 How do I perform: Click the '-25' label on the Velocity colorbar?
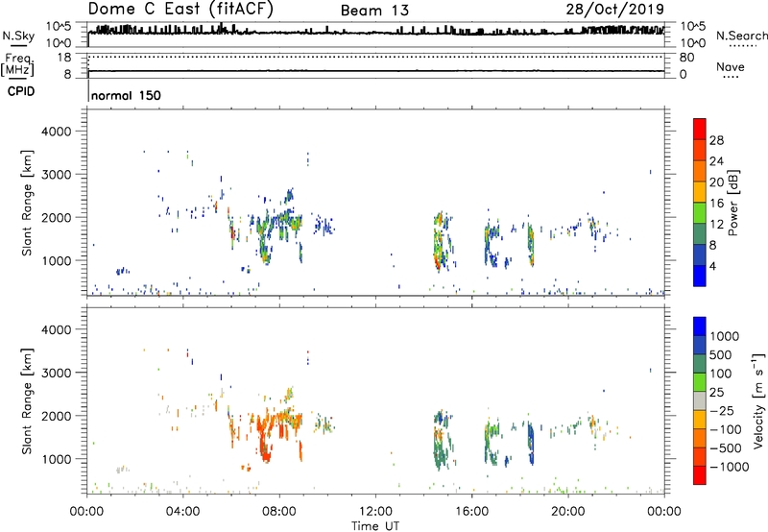tap(724, 410)
